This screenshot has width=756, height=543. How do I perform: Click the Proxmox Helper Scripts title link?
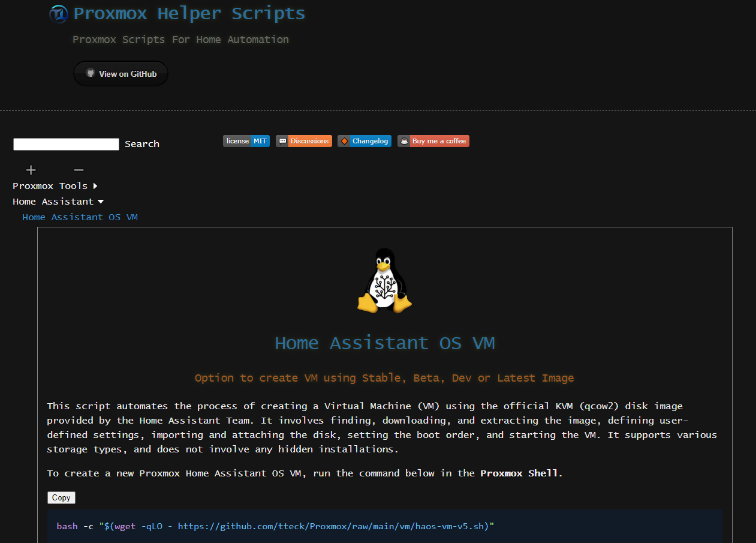(189, 13)
